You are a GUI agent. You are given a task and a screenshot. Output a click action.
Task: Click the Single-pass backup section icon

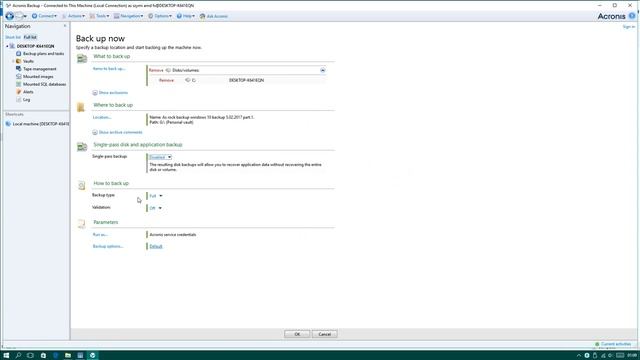[82, 147]
